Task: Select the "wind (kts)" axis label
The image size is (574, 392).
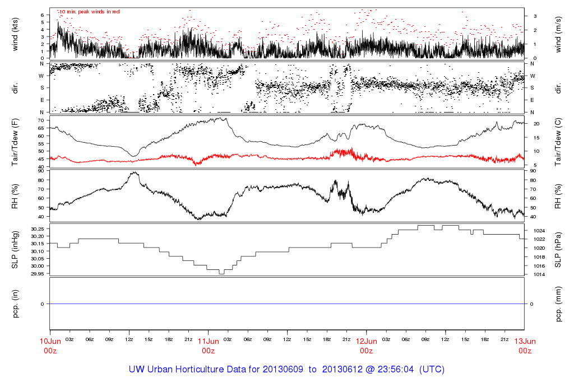Action: [x=15, y=34]
